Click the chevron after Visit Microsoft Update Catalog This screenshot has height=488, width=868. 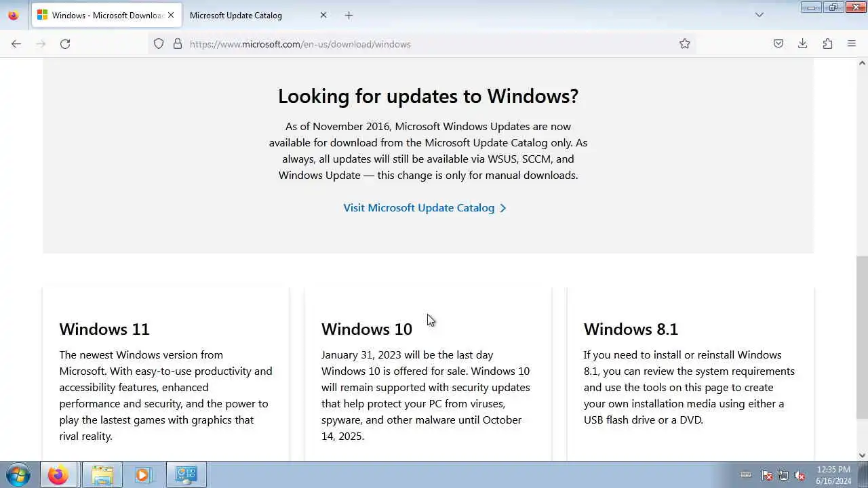(503, 208)
